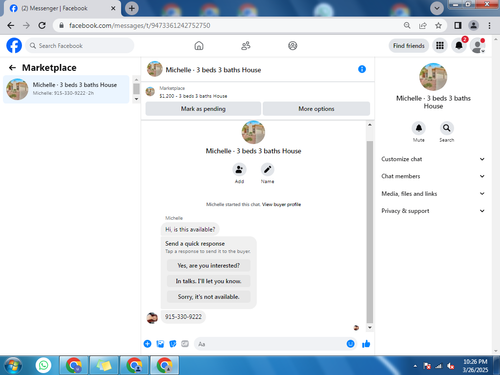Image resolution: width=500 pixels, height=375 pixels.
Task: Click the browser address bar URL
Action: pyautogui.click(x=140, y=25)
